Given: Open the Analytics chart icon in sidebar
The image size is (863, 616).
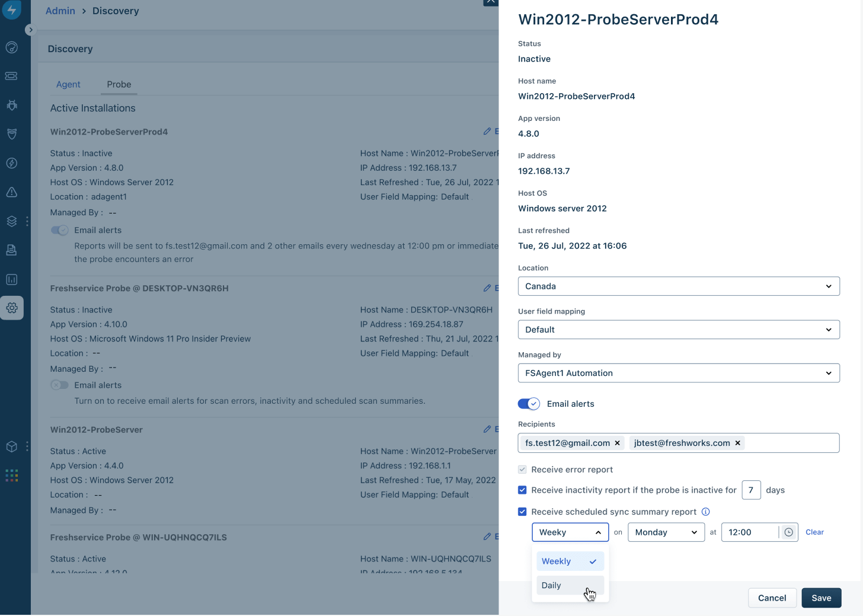Looking at the screenshot, I should [12, 279].
